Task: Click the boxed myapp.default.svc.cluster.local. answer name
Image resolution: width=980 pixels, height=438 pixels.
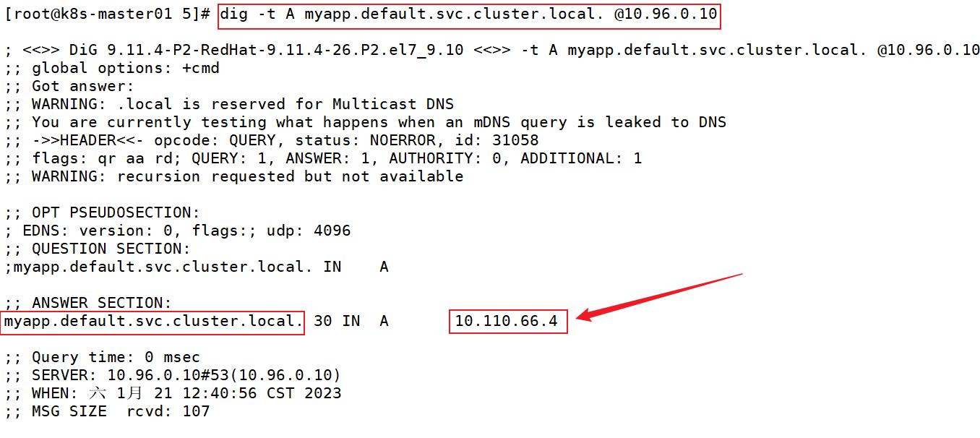Action: click(153, 321)
